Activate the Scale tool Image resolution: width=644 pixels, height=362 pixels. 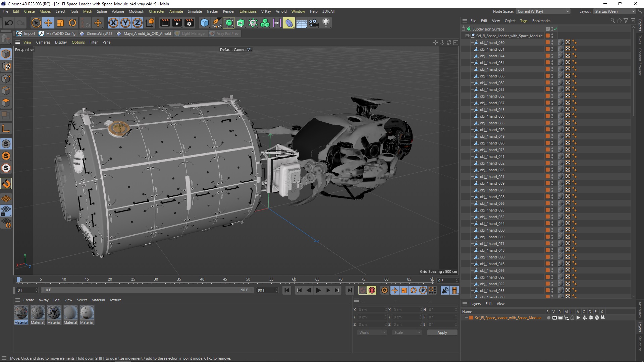pos(60,23)
